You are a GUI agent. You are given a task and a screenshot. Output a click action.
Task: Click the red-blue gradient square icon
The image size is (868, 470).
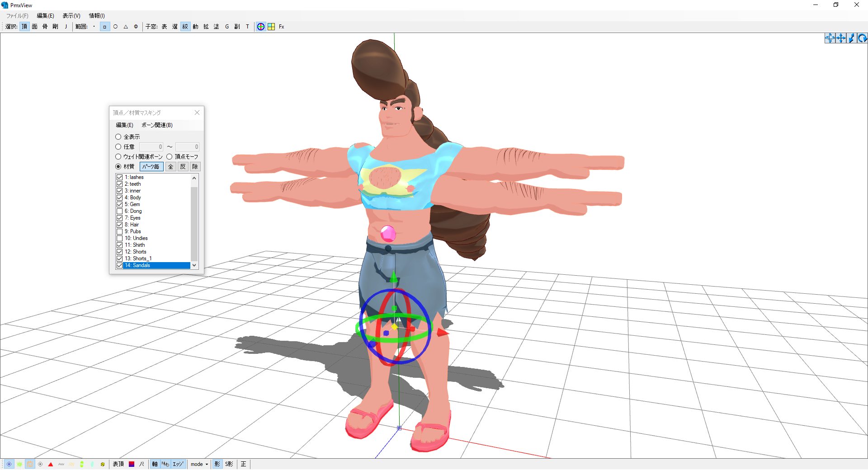click(x=132, y=464)
